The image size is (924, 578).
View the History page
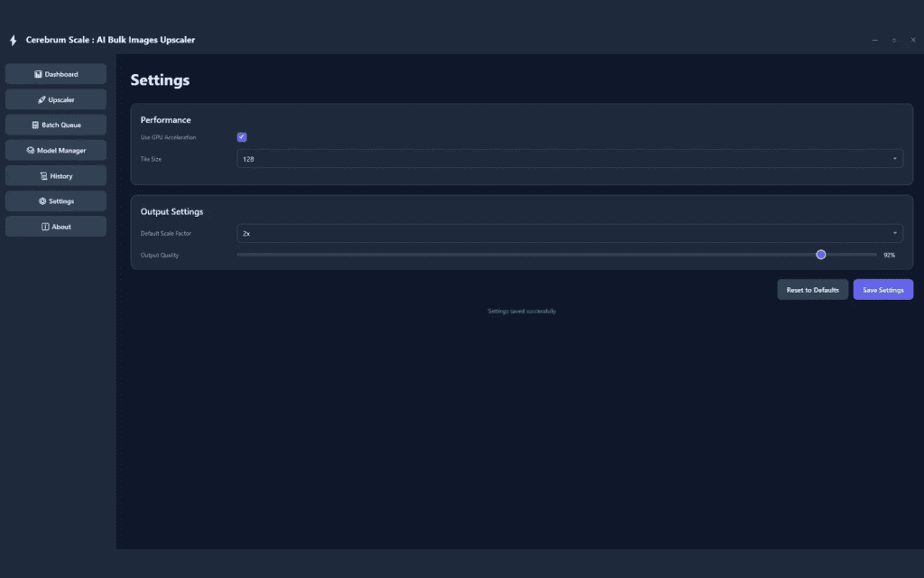pos(56,176)
